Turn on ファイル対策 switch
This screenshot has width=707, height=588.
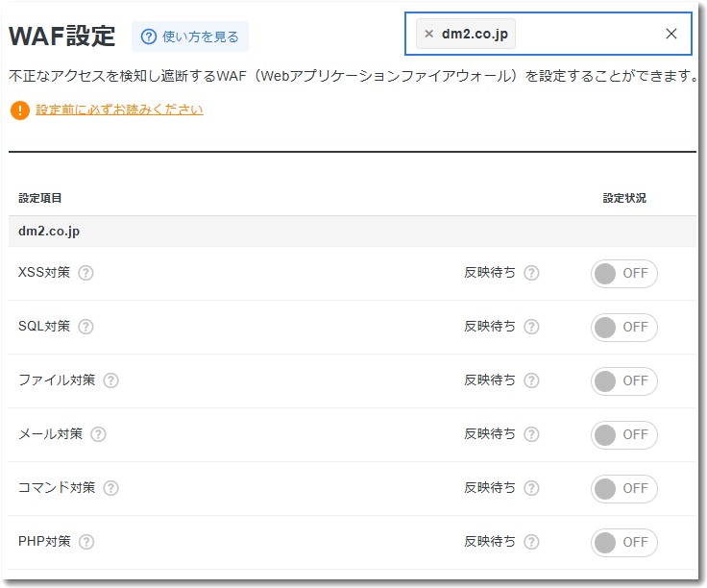(623, 381)
